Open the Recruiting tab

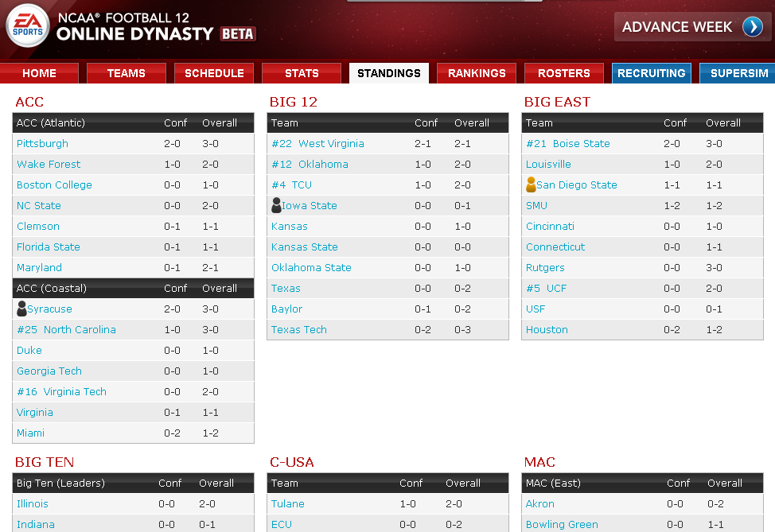point(652,73)
